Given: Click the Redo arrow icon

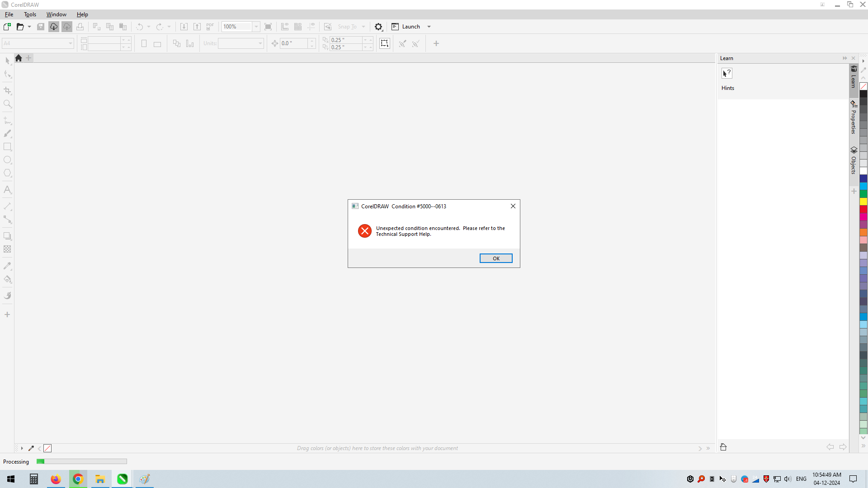Looking at the screenshot, I should pos(160,27).
